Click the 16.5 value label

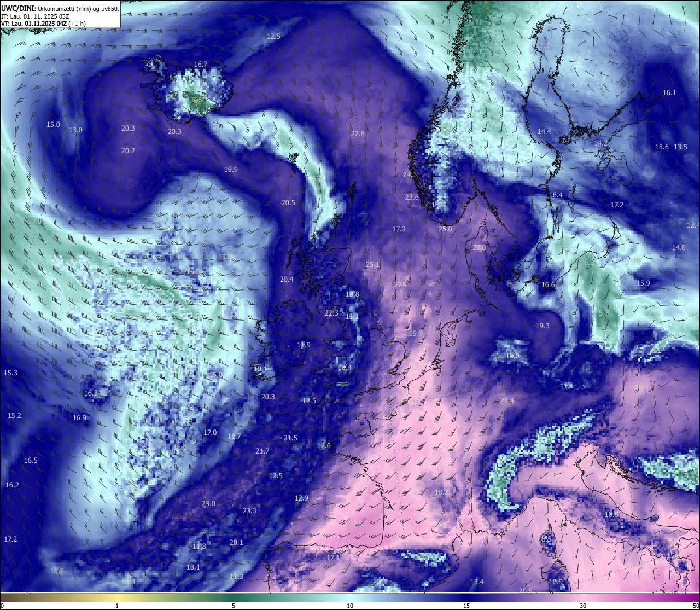pyautogui.click(x=31, y=461)
